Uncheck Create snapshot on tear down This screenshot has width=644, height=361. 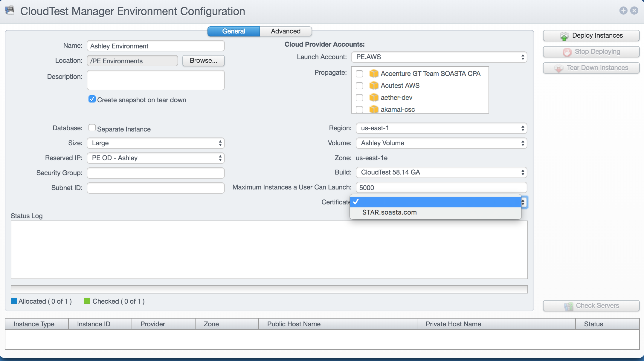pos(92,99)
